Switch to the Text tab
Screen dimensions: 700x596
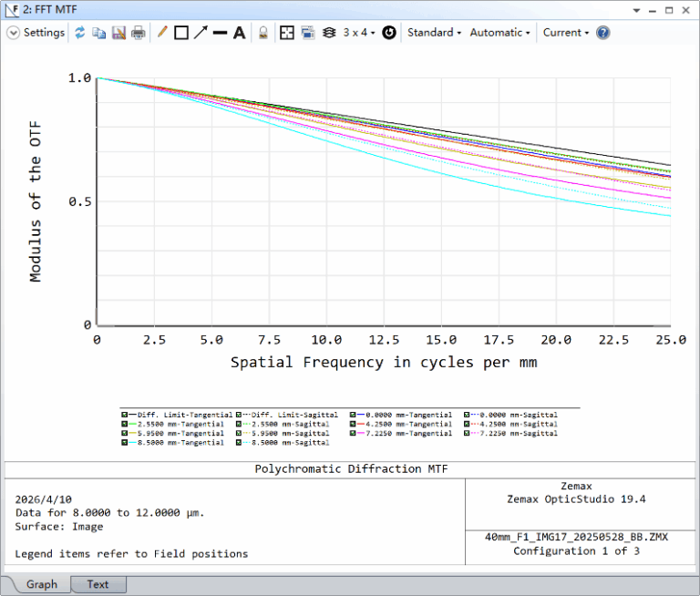pyautogui.click(x=98, y=584)
